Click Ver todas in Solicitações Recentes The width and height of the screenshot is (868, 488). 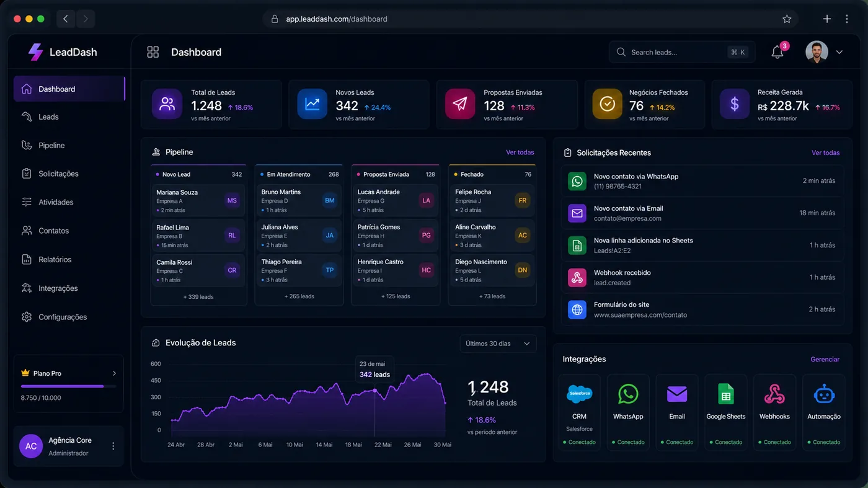[x=826, y=153]
